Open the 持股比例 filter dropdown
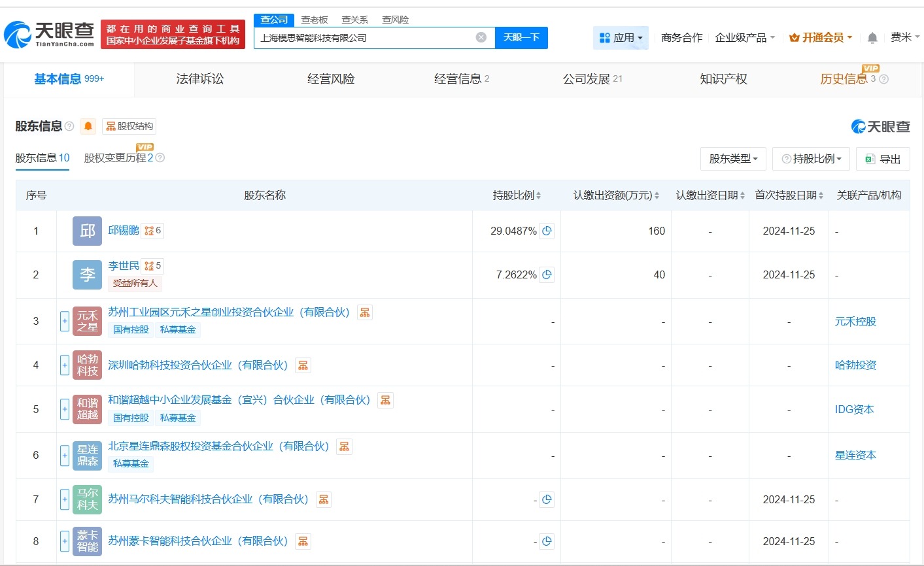Image resolution: width=924 pixels, height=566 pixels. coord(811,158)
